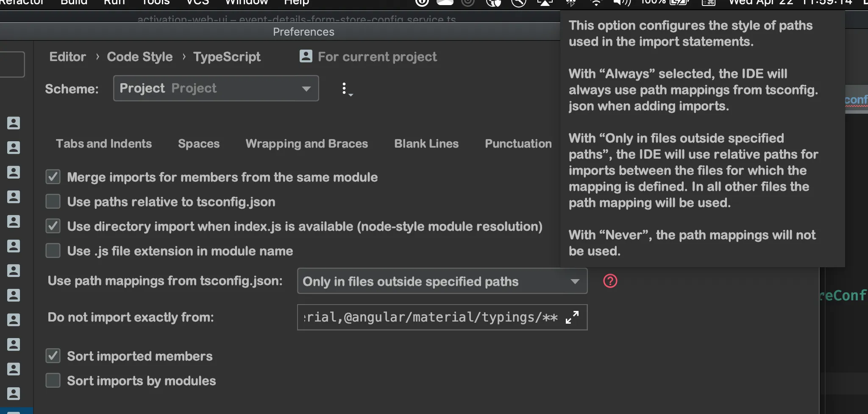Open the path mappings tsconfig dropdown
The width and height of the screenshot is (868, 414).
click(442, 281)
